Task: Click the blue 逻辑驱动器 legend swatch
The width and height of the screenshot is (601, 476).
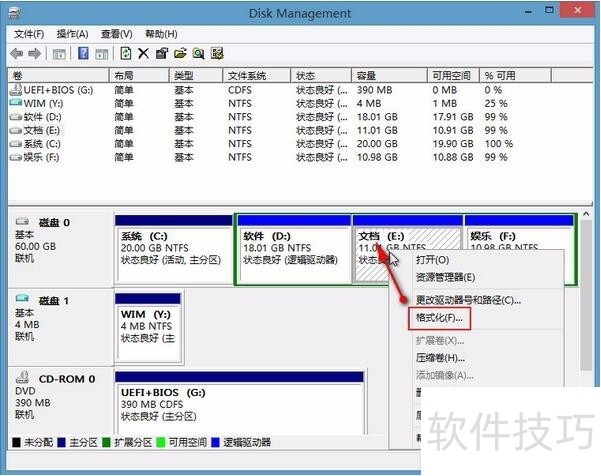Action: pos(215,443)
